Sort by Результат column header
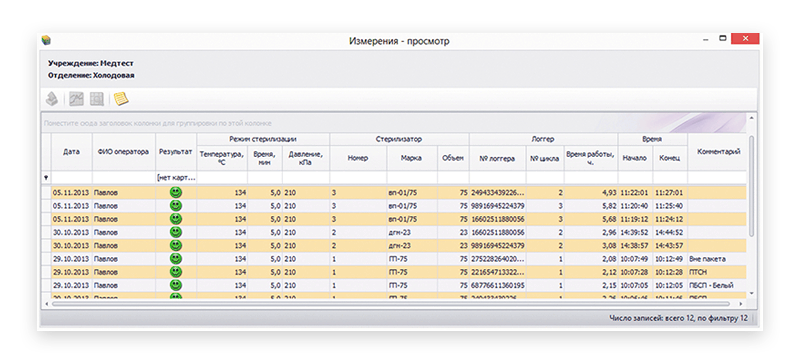 [x=176, y=152]
